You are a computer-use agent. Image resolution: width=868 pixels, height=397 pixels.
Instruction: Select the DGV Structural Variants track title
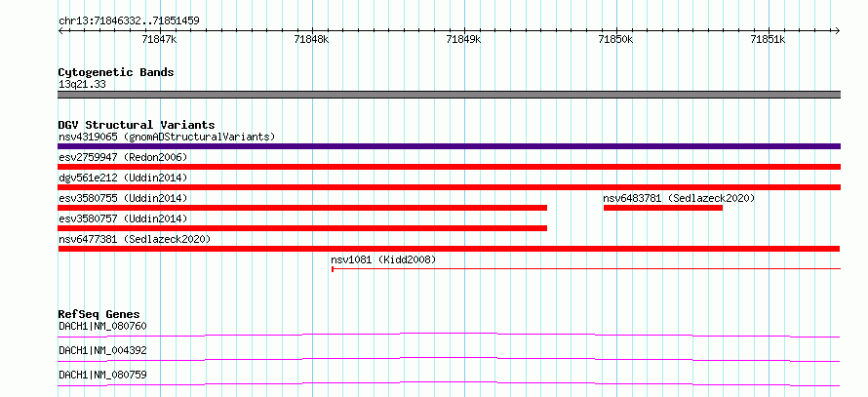click(137, 125)
